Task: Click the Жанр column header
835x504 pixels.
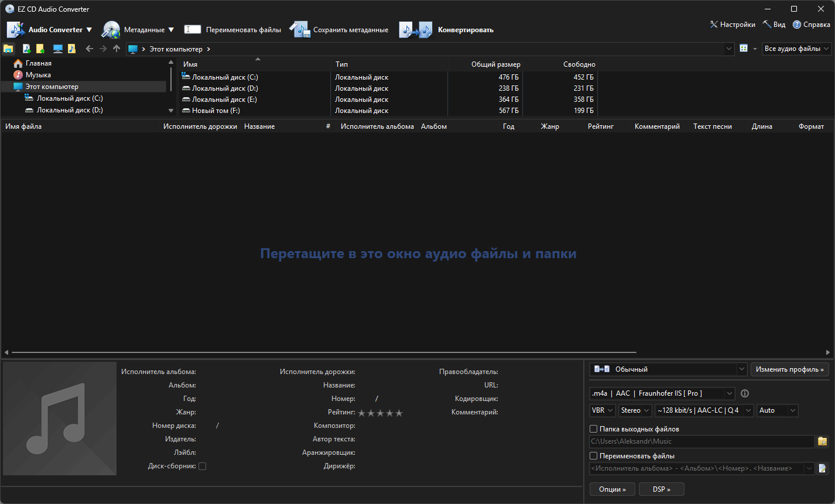Action: coord(550,126)
